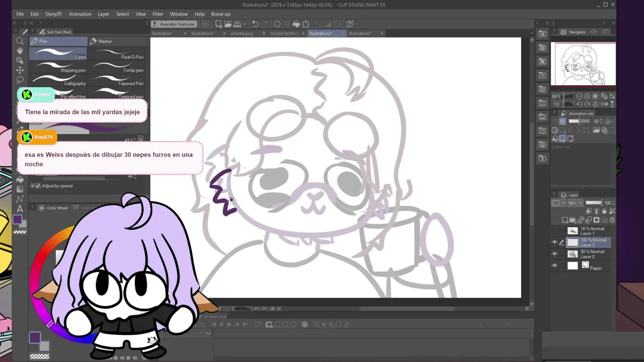Toggle Clip to layer below
Screen dimensions: 644x362
pos(589,212)
